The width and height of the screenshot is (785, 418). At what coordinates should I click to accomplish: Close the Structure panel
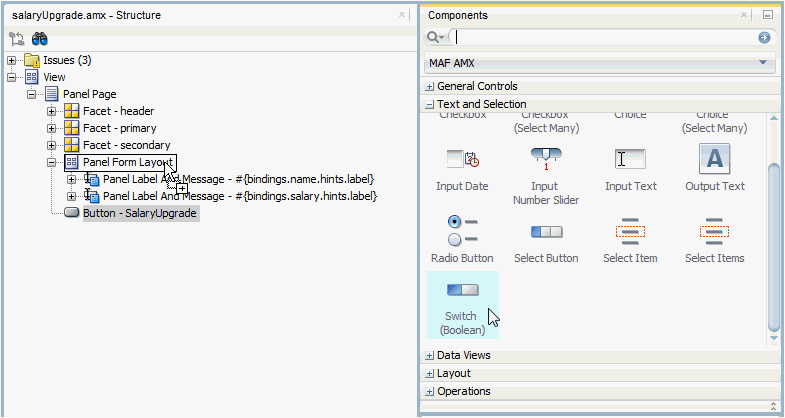click(x=402, y=15)
